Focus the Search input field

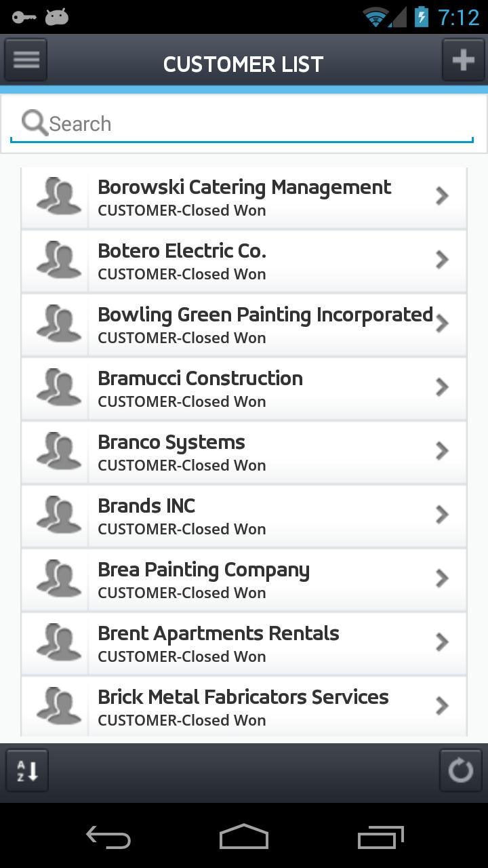(x=258, y=124)
